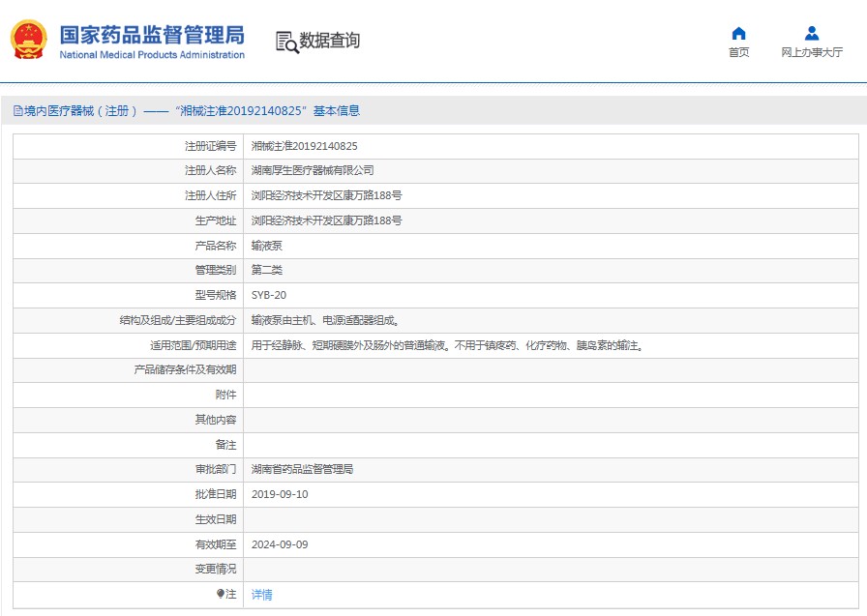Image resolution: width=867 pixels, height=616 pixels.
Task: Click the 网上办事大厅 person icon
Action: coord(812,34)
